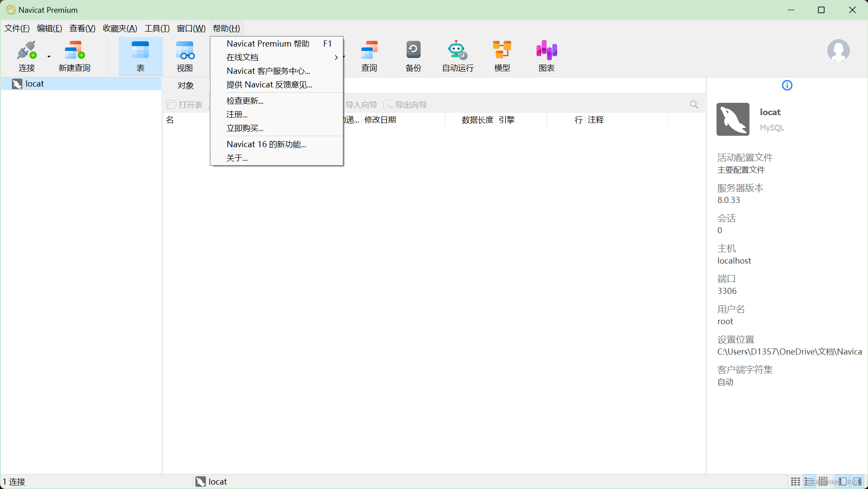Switch to detail view in status bar

pos(810,482)
